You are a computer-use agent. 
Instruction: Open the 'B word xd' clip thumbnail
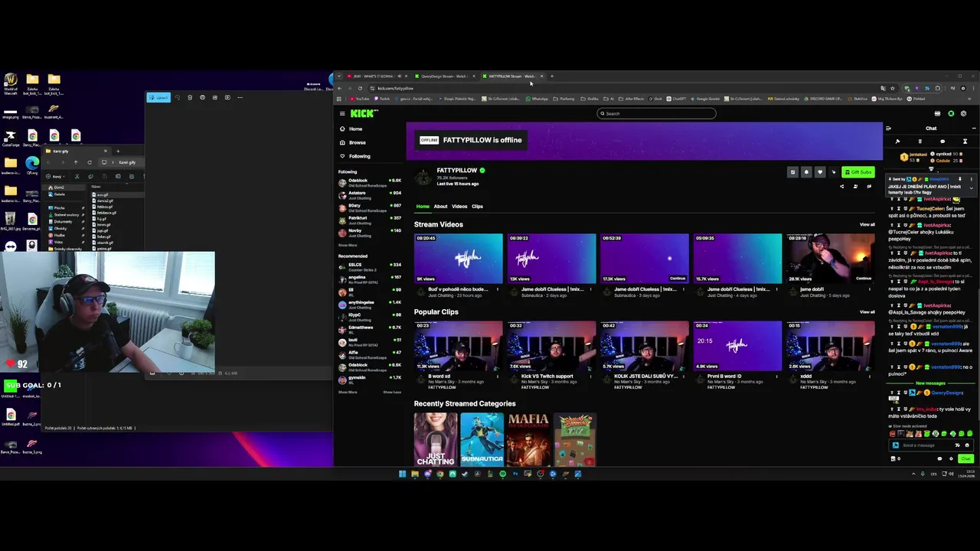tap(458, 346)
